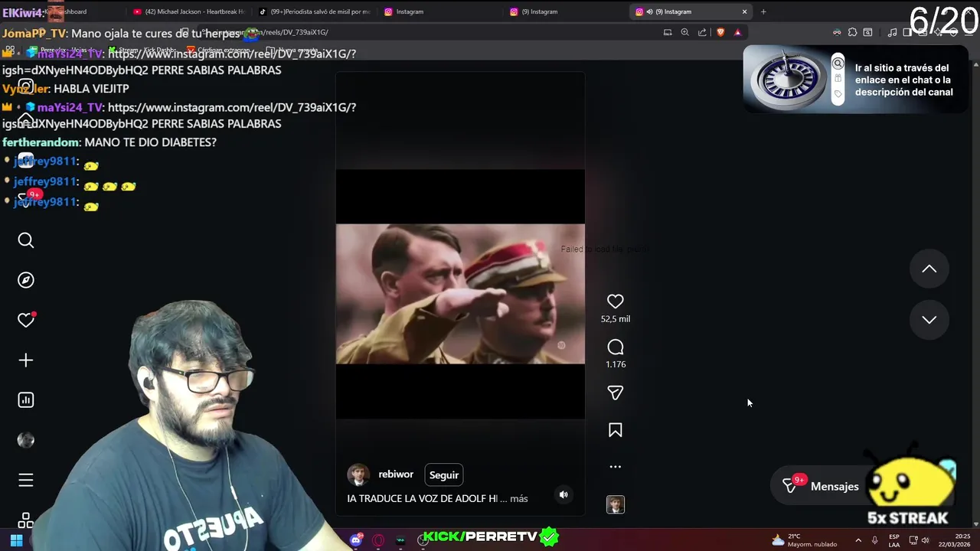
Task: Click the microphone icon in the system tray
Action: pyautogui.click(x=874, y=540)
